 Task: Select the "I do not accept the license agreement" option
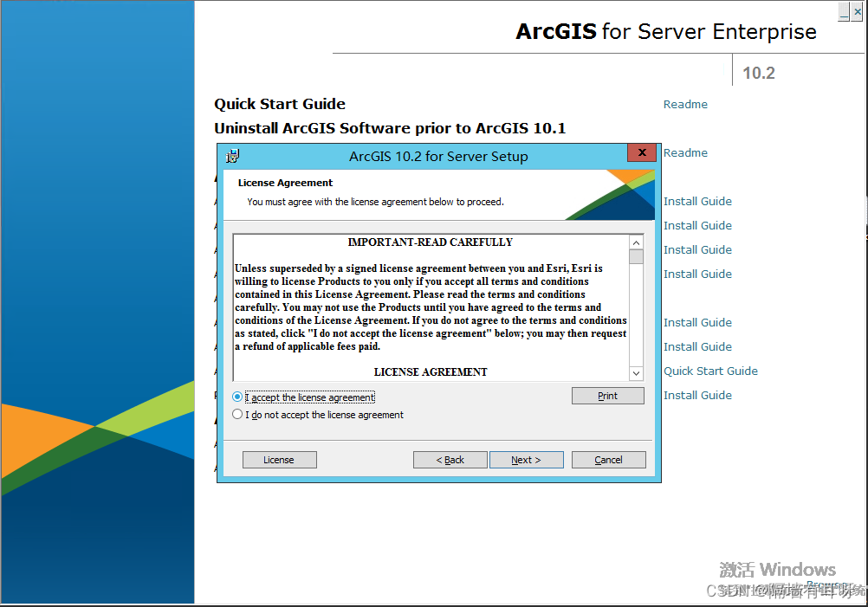(236, 414)
